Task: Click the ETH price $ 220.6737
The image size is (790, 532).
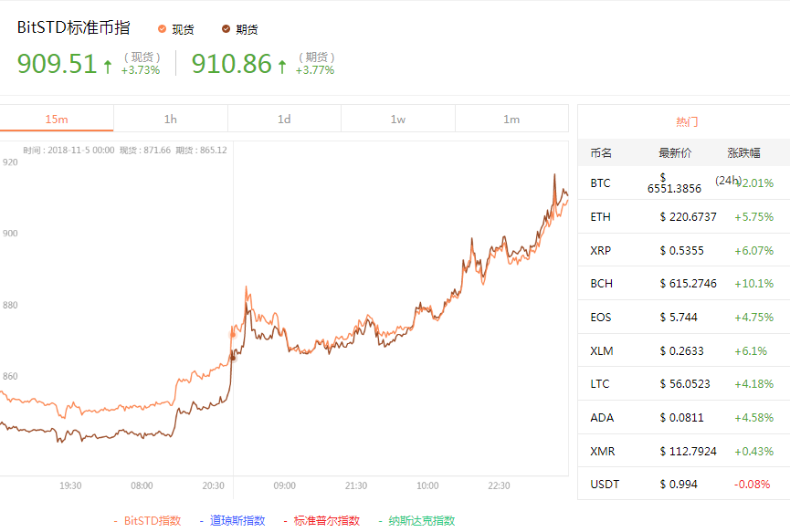Action: tap(689, 217)
